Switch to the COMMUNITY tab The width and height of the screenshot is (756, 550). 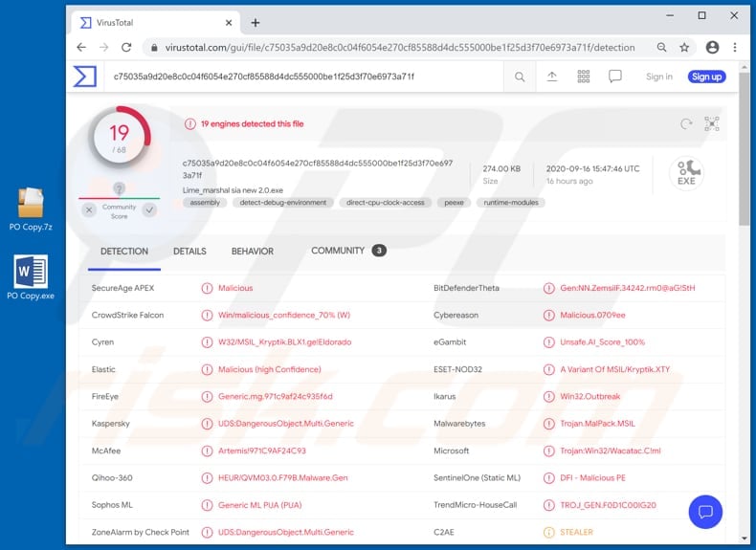pos(348,251)
